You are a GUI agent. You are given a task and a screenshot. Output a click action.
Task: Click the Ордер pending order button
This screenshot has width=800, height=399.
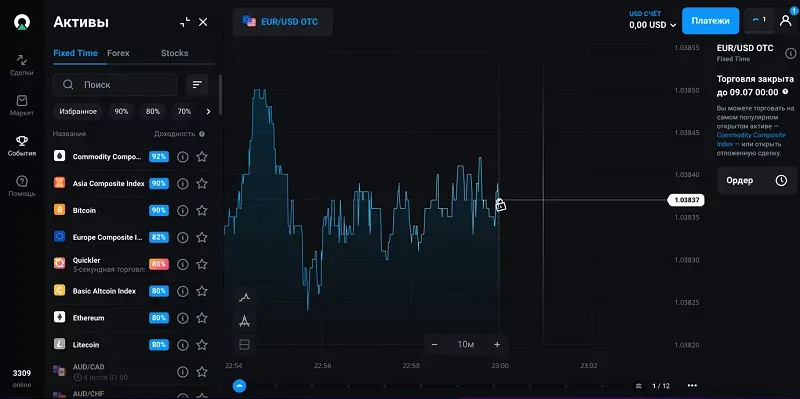pyautogui.click(x=757, y=181)
